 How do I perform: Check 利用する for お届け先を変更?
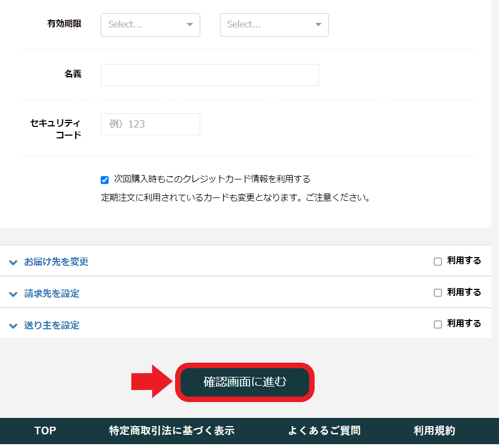[438, 261]
